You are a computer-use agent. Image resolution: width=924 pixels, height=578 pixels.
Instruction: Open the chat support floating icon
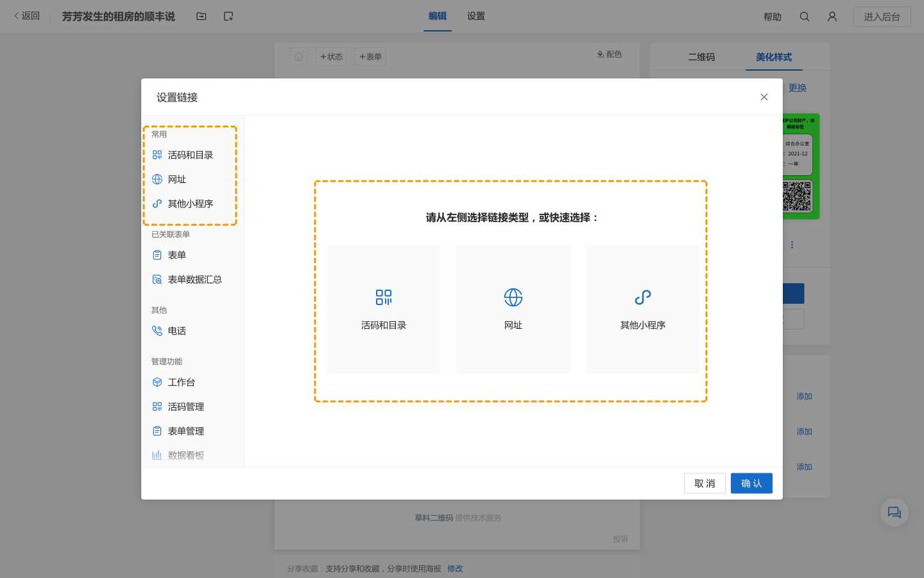pyautogui.click(x=894, y=512)
